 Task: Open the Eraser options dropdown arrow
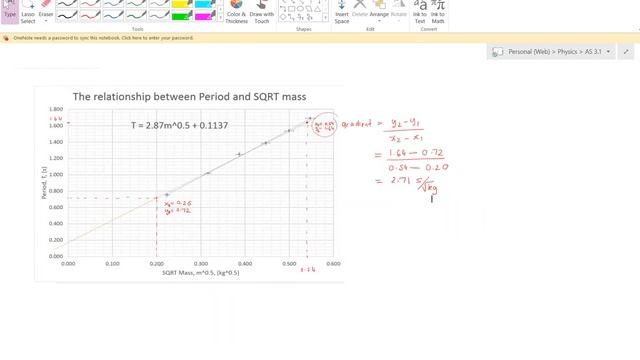46,21
